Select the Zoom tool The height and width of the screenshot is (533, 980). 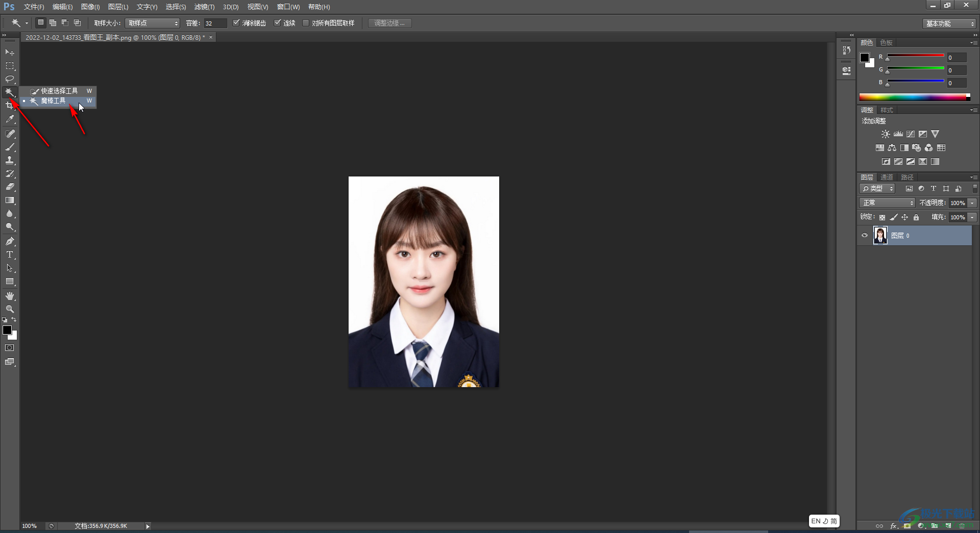pyautogui.click(x=10, y=309)
